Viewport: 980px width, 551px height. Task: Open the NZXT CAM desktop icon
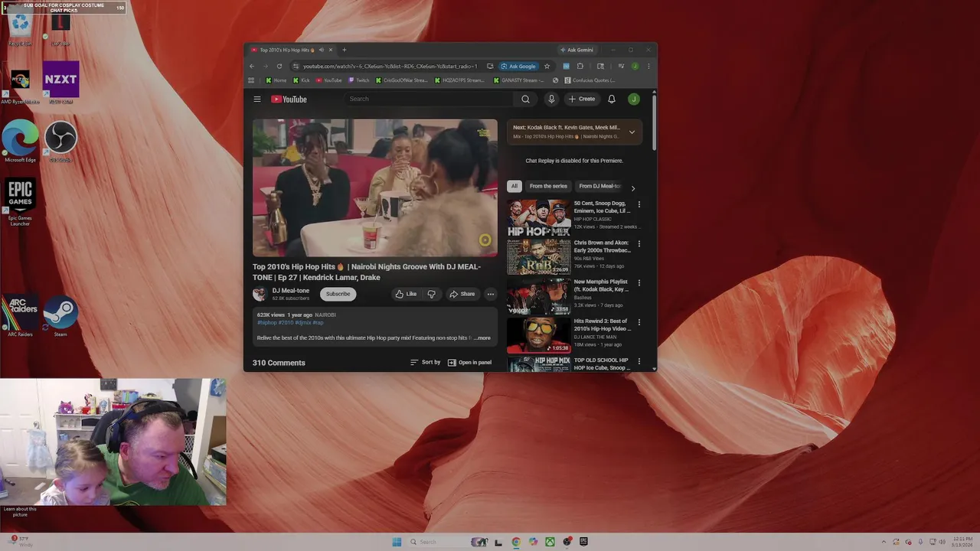60,83
